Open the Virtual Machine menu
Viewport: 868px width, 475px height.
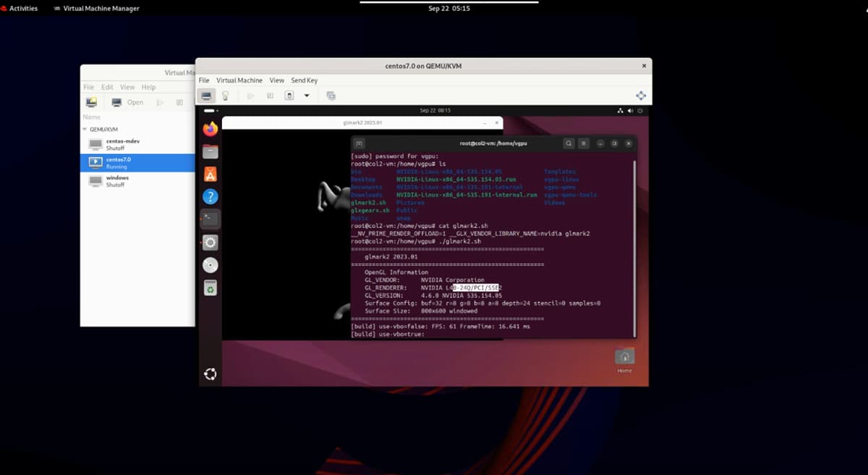pos(239,80)
